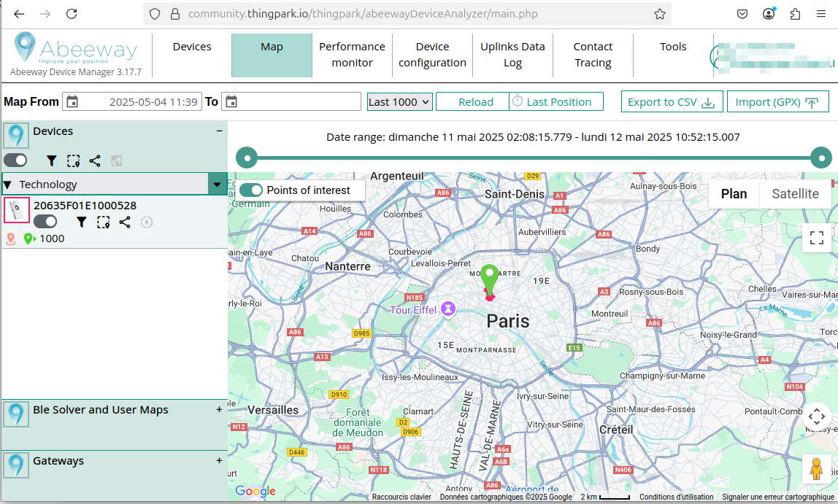Click the green location pin on map
The width and height of the screenshot is (838, 504).
click(489, 278)
